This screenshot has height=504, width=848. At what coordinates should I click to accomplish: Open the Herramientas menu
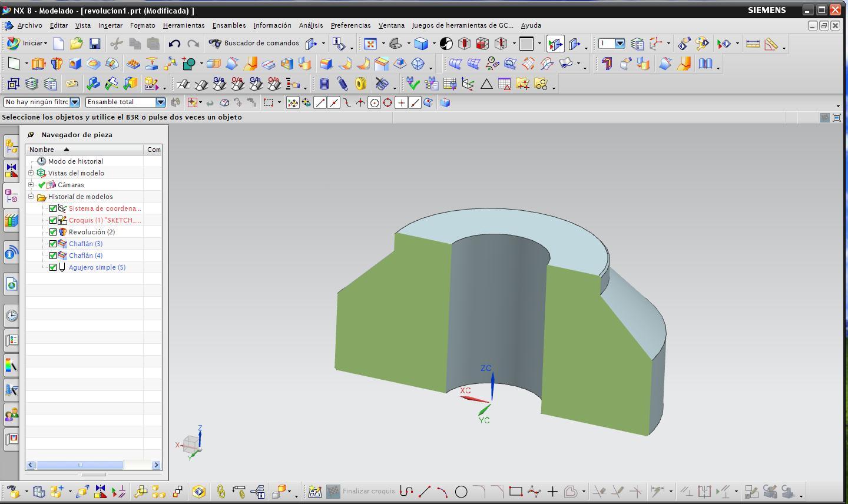(184, 25)
